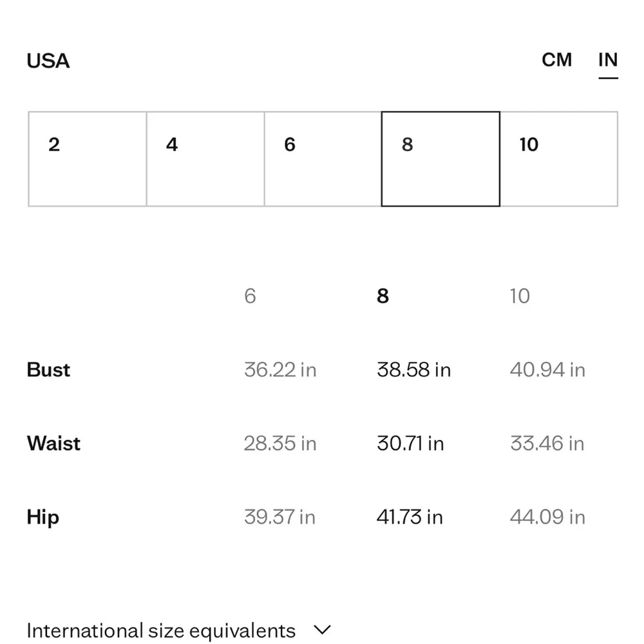Click column header 10 in measurements table
The image size is (644, 644).
coord(520,296)
